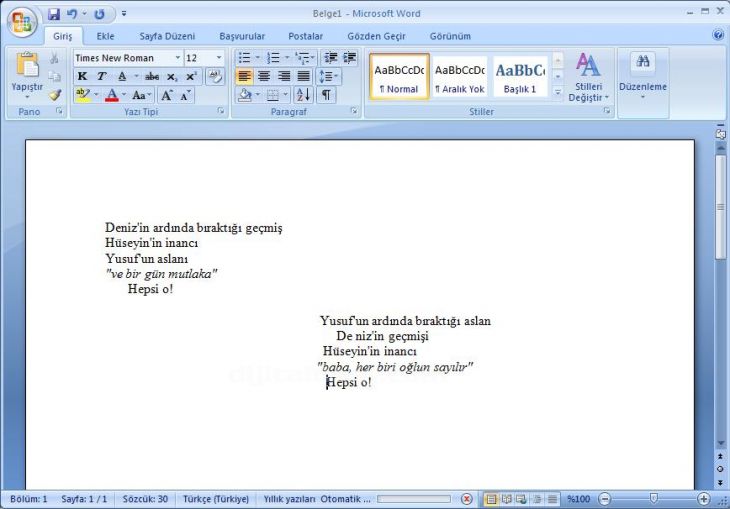Clear formatting with eraser icon

(x=215, y=76)
